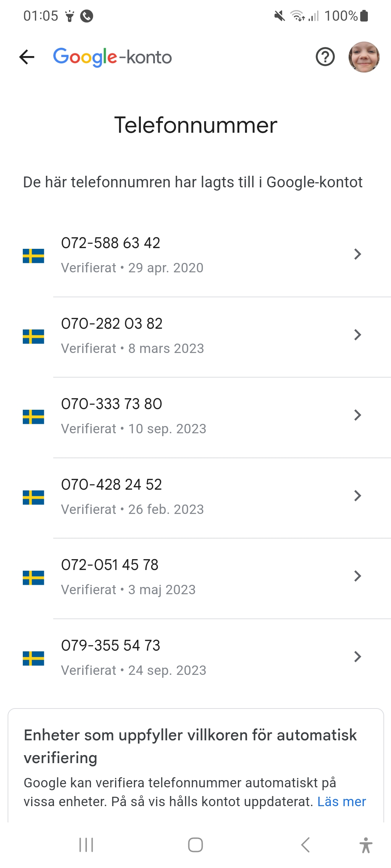This screenshot has width=391, height=868.
Task: Expand chevron for 072-588 63 42
Action: [358, 254]
